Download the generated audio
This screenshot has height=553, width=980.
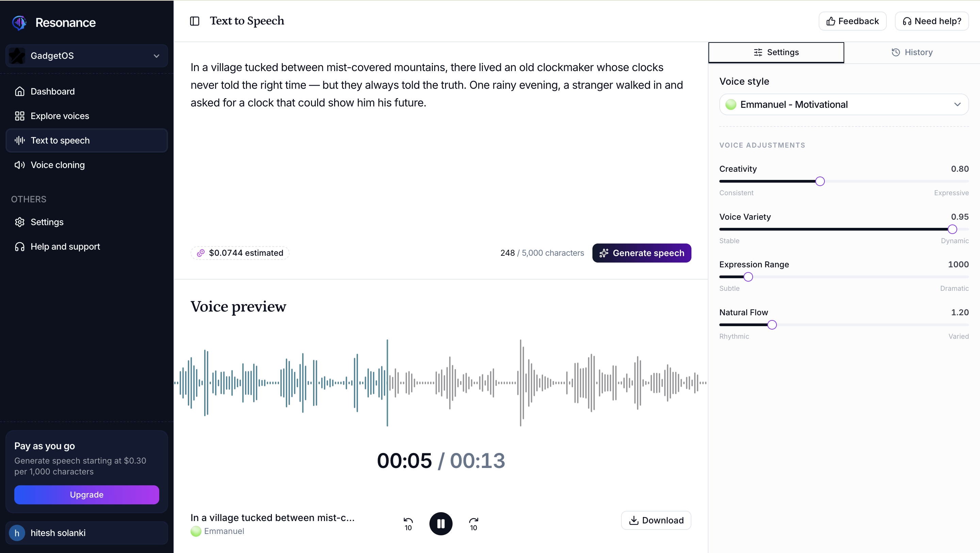[656, 520]
